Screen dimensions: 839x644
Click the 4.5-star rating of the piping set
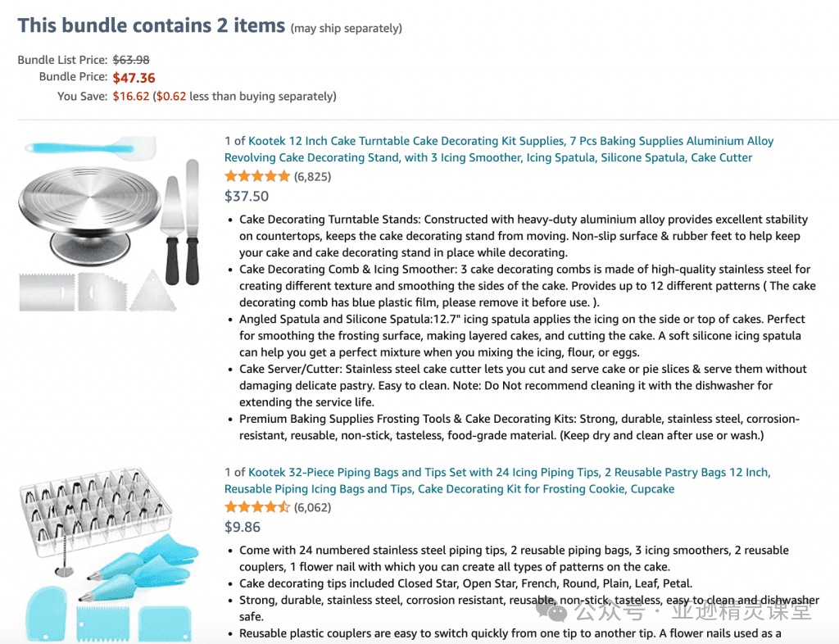click(257, 507)
